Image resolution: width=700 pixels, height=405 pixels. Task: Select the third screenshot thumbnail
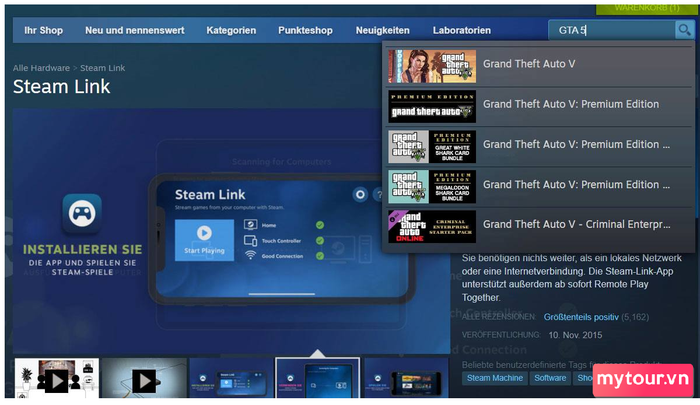pyautogui.click(x=231, y=379)
